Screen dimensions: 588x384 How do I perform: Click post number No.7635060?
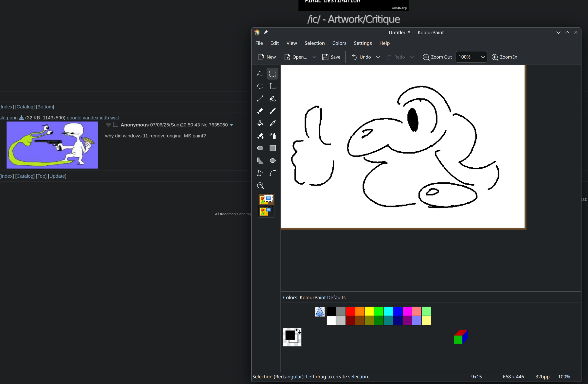214,125
